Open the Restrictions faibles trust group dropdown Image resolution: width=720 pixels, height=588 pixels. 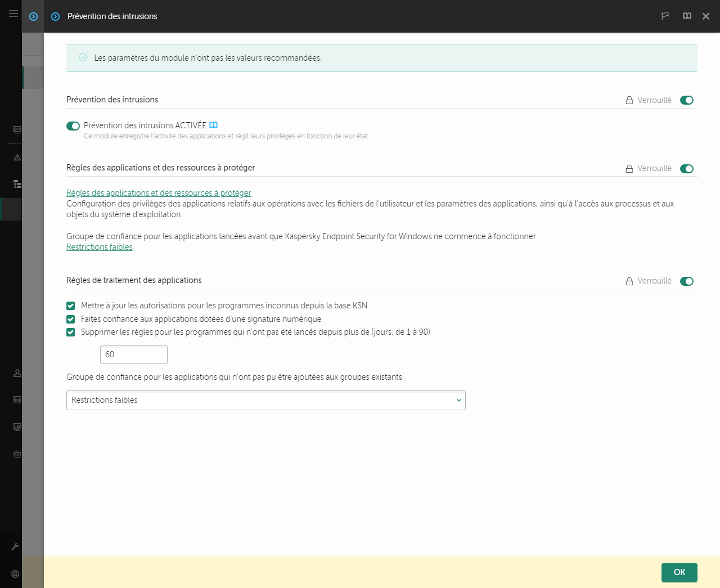coord(265,400)
